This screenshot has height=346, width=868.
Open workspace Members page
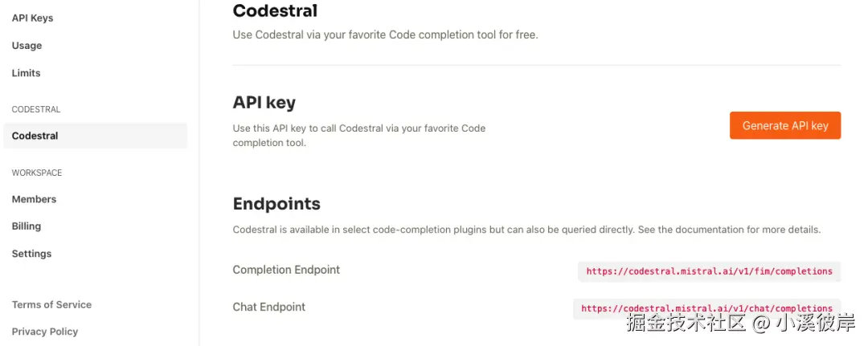(x=34, y=199)
